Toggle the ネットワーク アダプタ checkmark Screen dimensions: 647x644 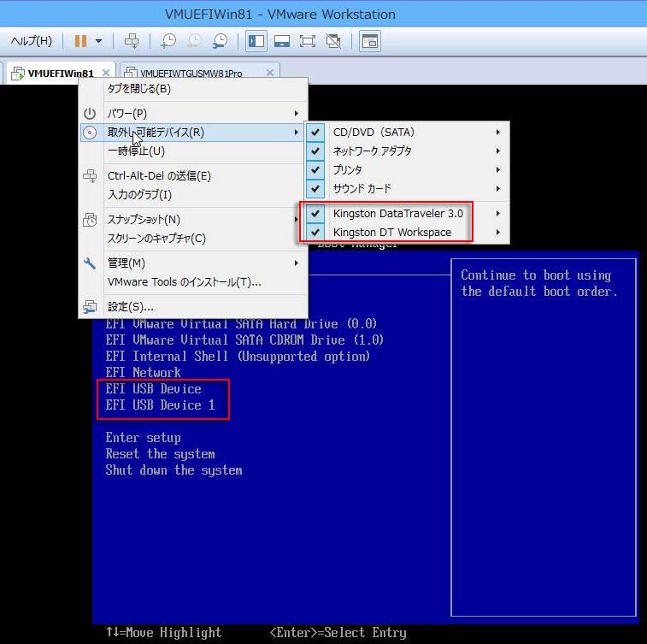tap(315, 151)
